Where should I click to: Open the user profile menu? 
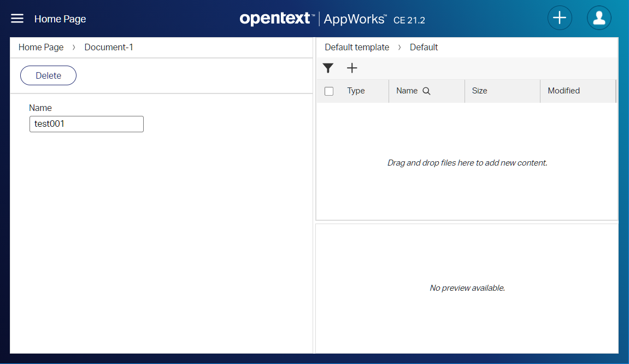pos(599,18)
